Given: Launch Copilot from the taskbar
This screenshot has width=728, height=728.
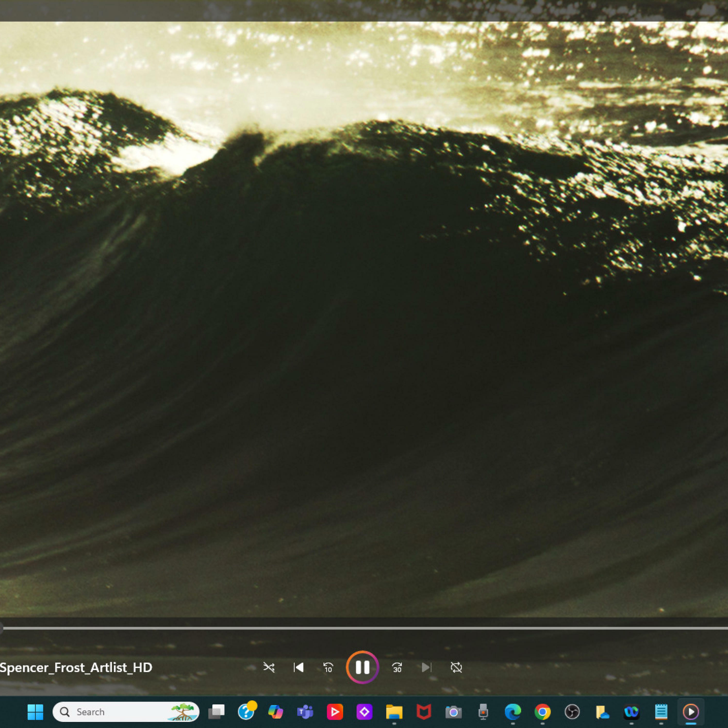Looking at the screenshot, I should (275, 712).
